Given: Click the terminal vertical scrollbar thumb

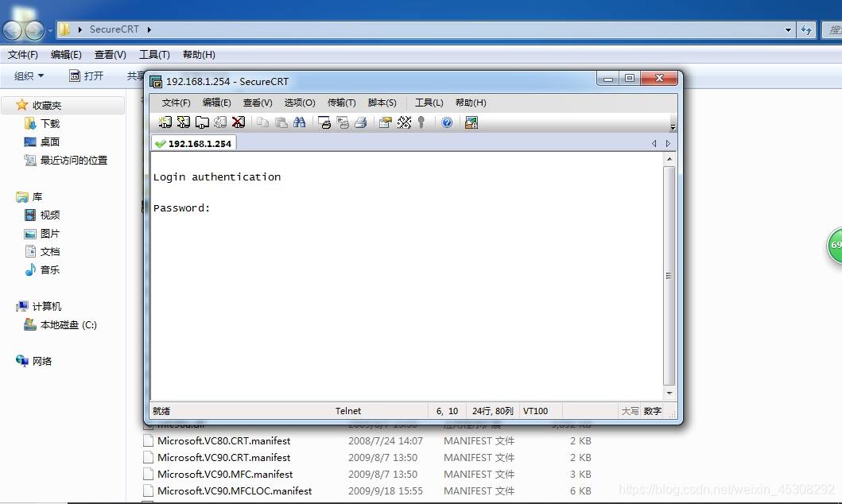Looking at the screenshot, I should [x=669, y=276].
